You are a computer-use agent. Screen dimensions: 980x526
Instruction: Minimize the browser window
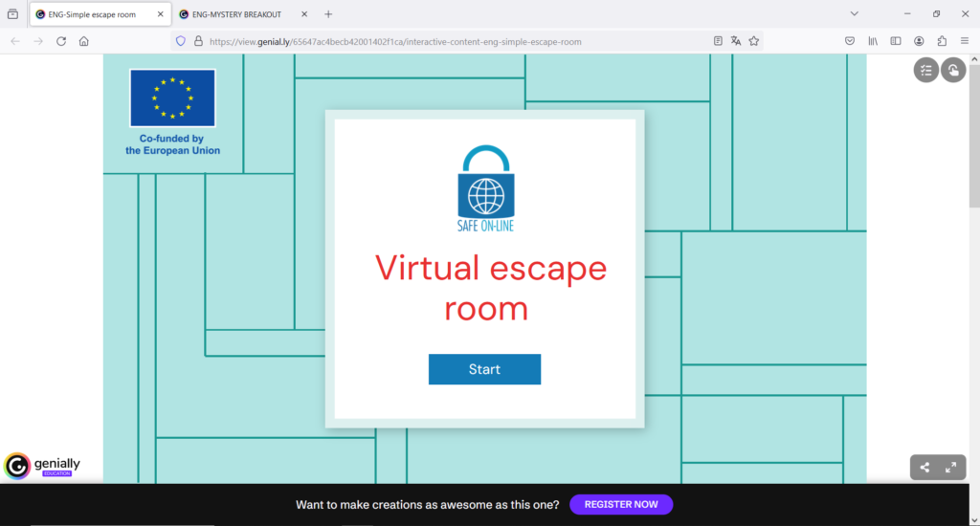[907, 13]
